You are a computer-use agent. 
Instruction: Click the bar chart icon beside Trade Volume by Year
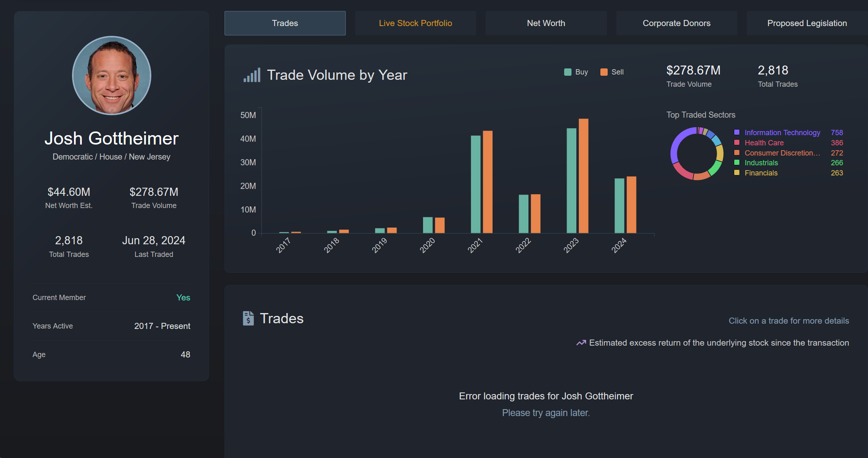252,75
